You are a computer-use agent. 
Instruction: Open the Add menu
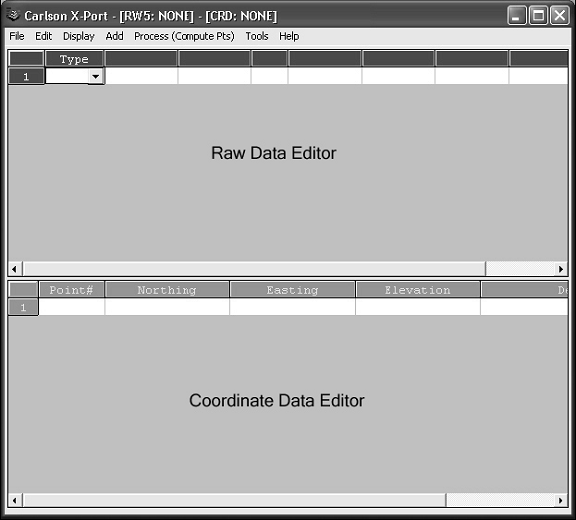point(114,36)
